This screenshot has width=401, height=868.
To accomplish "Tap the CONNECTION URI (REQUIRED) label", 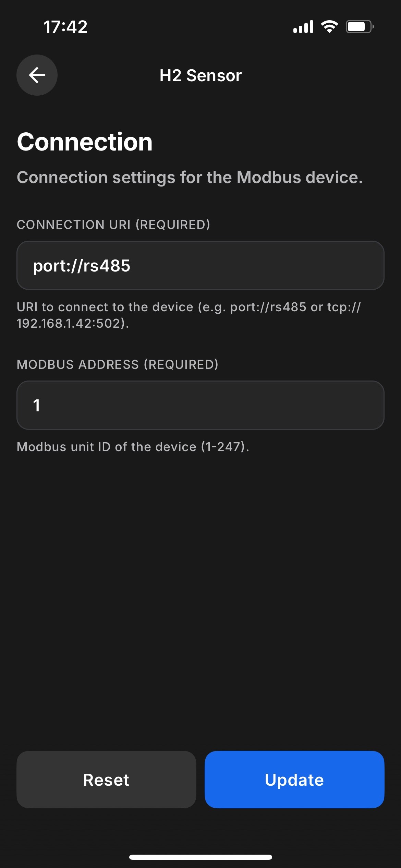I will click(x=114, y=224).
